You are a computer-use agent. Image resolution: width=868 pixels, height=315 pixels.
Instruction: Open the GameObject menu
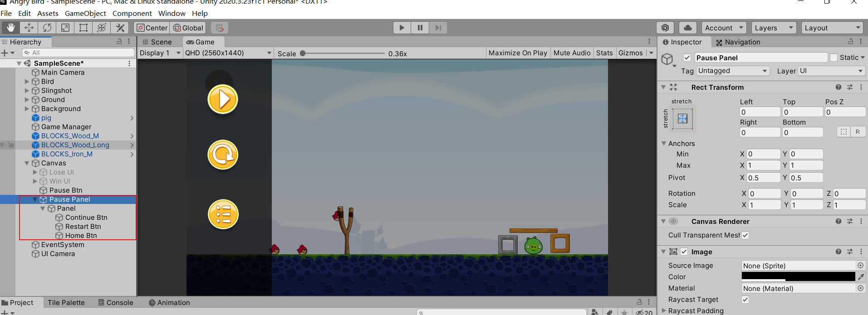pyautogui.click(x=85, y=13)
